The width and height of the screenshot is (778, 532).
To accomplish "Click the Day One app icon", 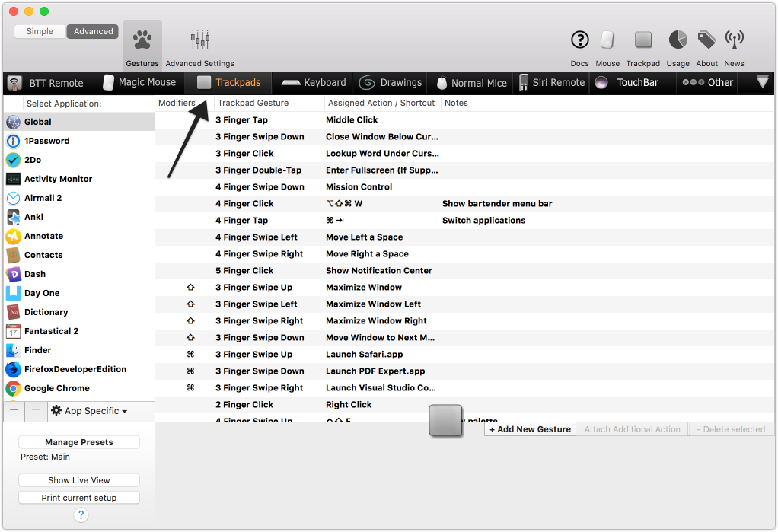I will point(14,293).
